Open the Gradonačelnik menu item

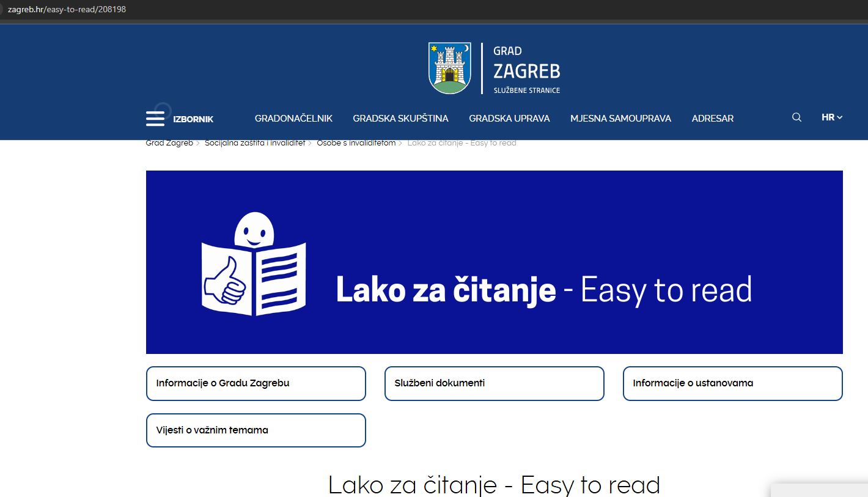tap(293, 119)
